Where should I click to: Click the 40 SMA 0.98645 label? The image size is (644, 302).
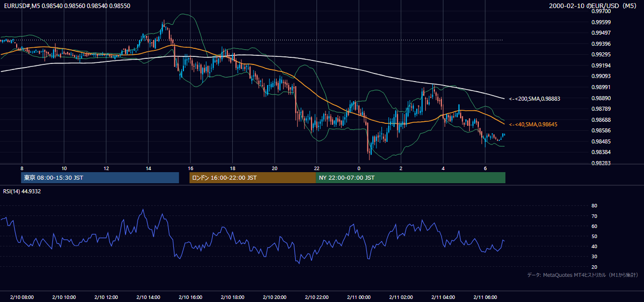click(533, 124)
